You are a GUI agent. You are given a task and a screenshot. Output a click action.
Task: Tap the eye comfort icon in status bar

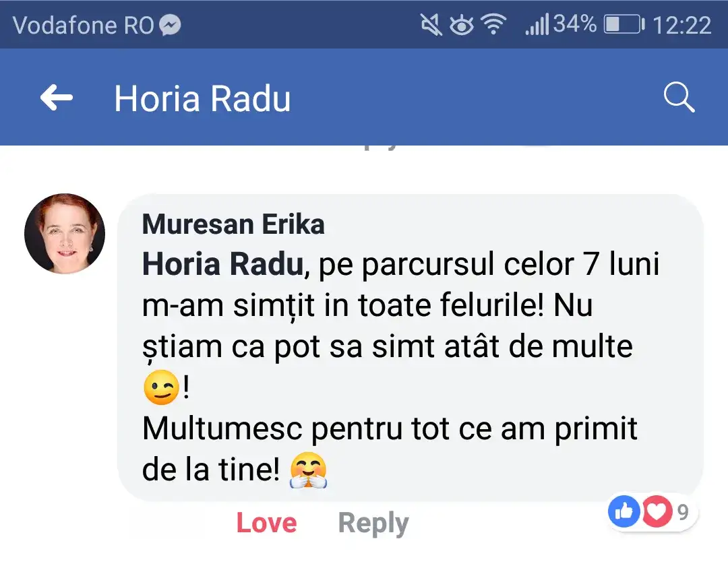pyautogui.click(x=462, y=26)
